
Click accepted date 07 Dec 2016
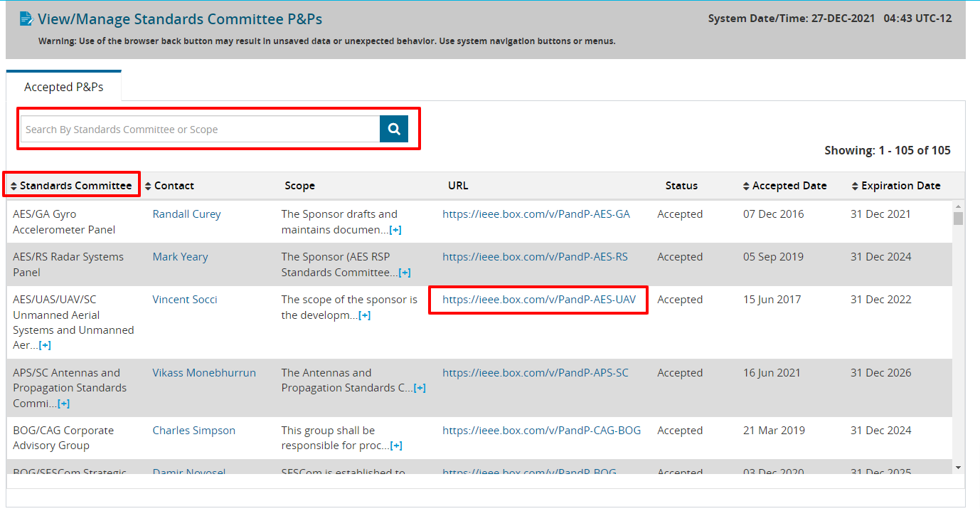click(773, 214)
